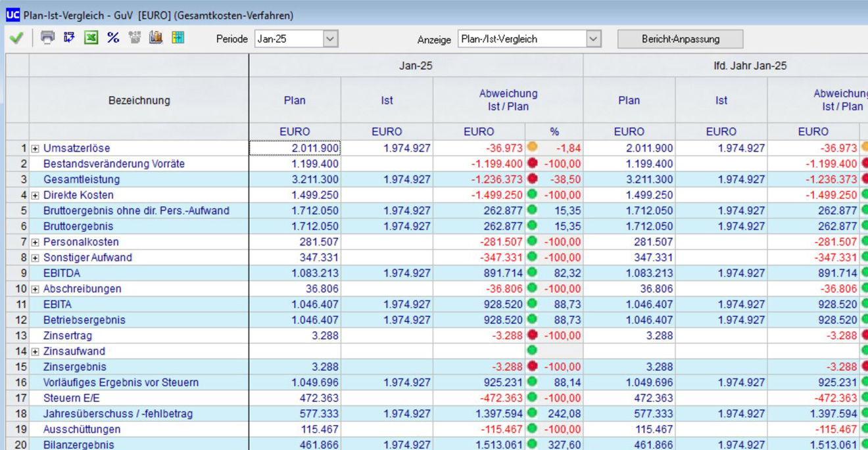Viewport: 868px width, 450px height.
Task: Open the Anzeige dropdown Plan-/Ist-Vergleich
Action: coord(593,39)
